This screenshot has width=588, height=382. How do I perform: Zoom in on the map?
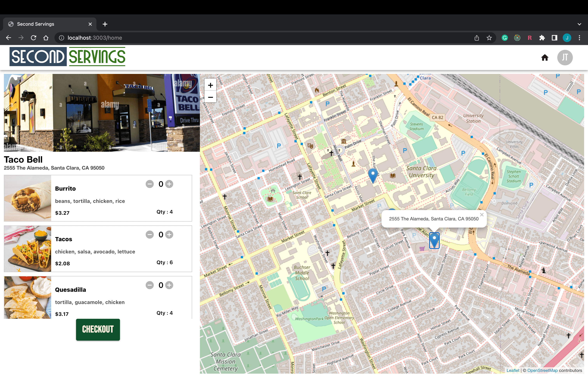tap(210, 85)
